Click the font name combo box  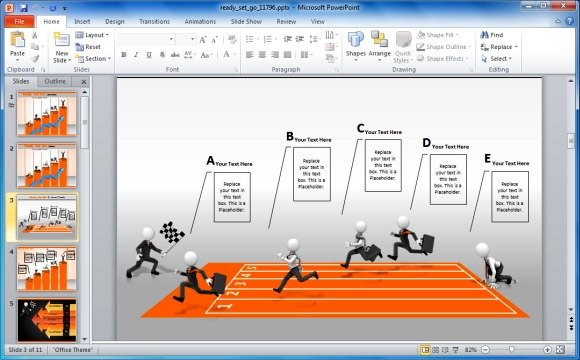[146, 39]
